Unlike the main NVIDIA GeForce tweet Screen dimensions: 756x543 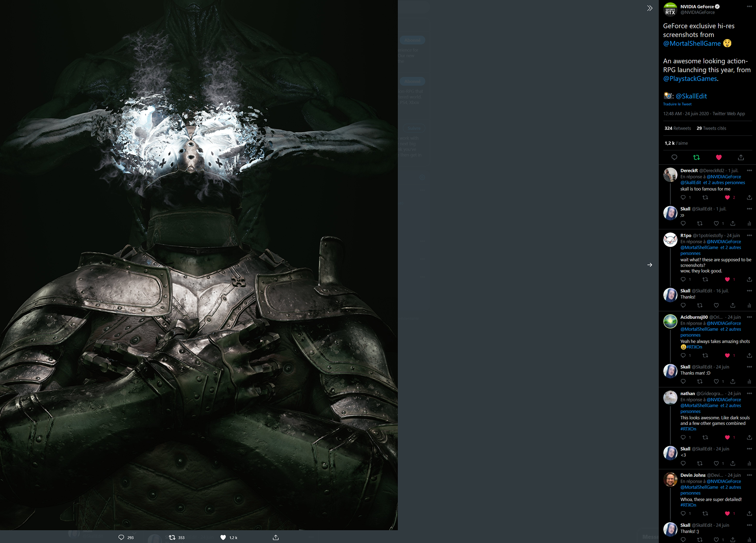click(x=719, y=157)
